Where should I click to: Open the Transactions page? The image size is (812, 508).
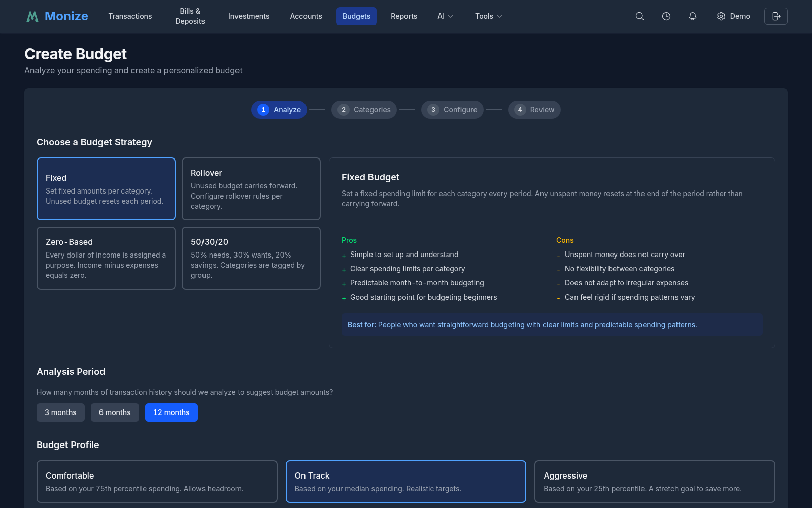coord(130,16)
